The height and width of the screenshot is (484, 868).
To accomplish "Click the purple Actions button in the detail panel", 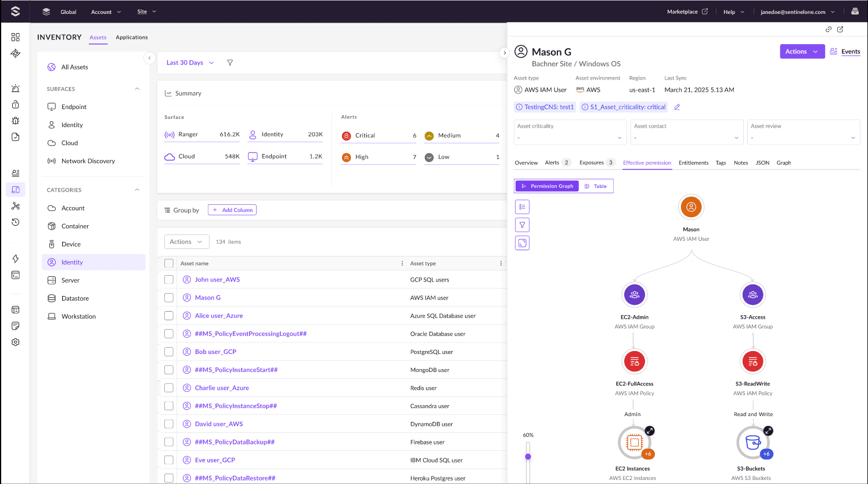I will coord(801,51).
